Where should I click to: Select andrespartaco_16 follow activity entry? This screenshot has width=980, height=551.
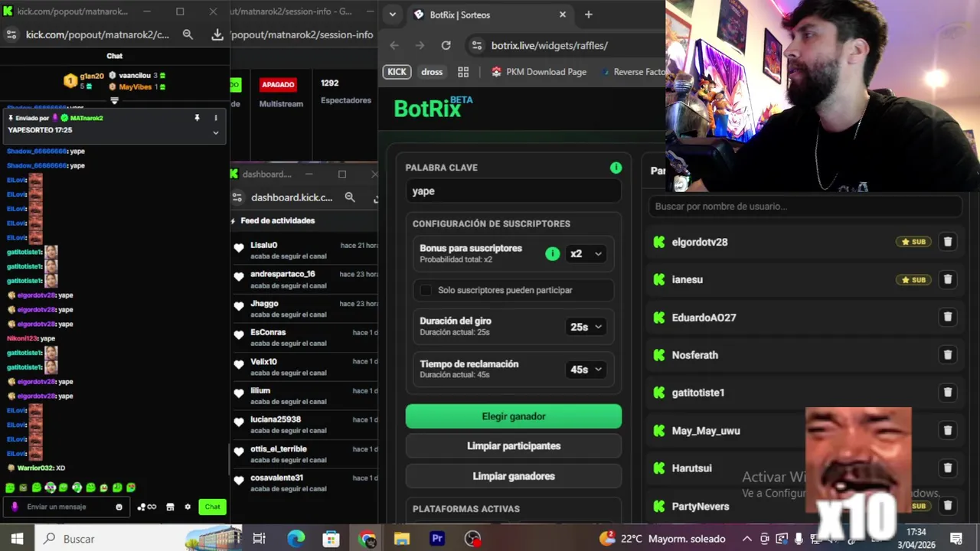pyautogui.click(x=305, y=279)
